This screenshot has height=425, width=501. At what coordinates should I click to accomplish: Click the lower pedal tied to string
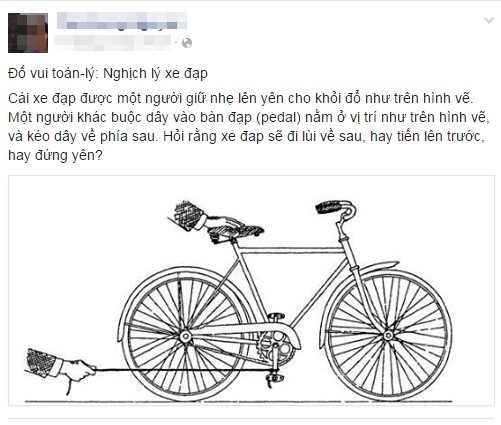coord(275,378)
